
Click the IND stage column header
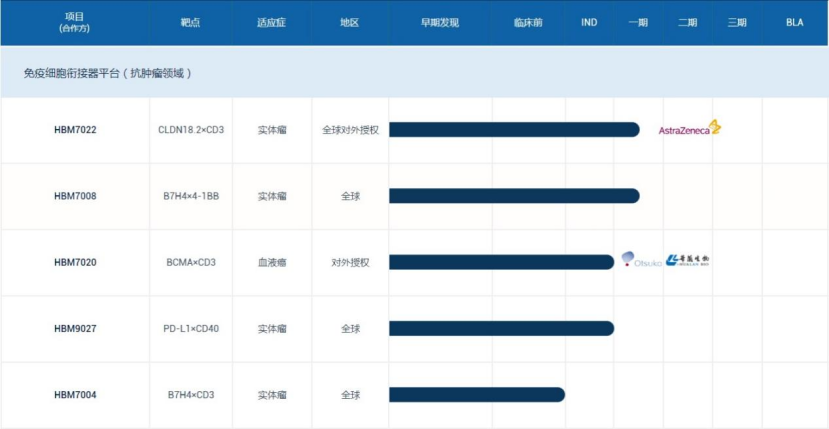pyautogui.click(x=589, y=22)
